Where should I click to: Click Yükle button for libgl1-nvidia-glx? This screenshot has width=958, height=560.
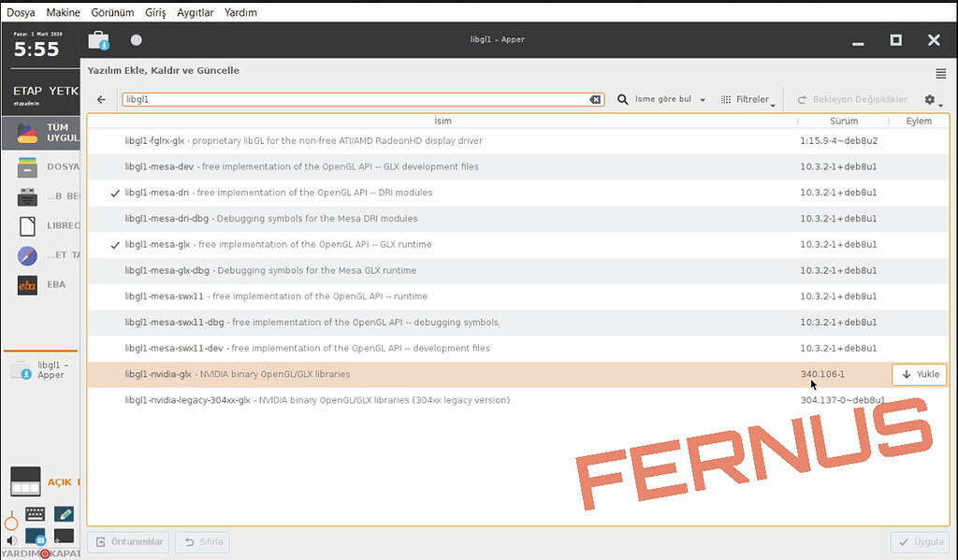[x=919, y=374]
